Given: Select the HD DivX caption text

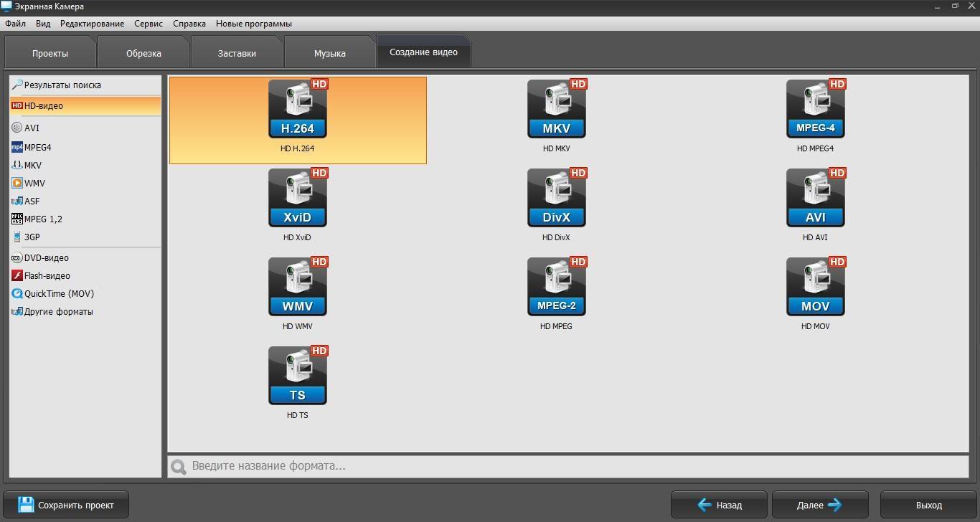Looking at the screenshot, I should pyautogui.click(x=557, y=237).
